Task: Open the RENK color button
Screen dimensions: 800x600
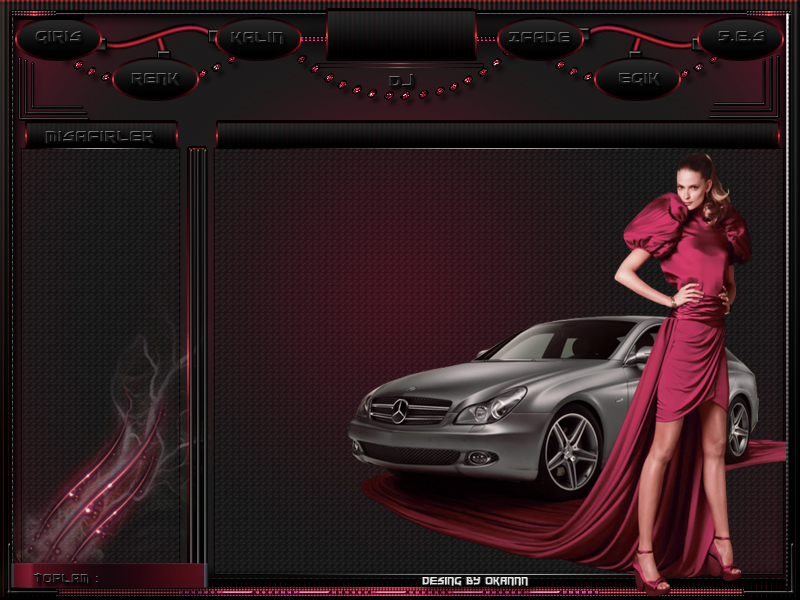Action: tap(155, 79)
